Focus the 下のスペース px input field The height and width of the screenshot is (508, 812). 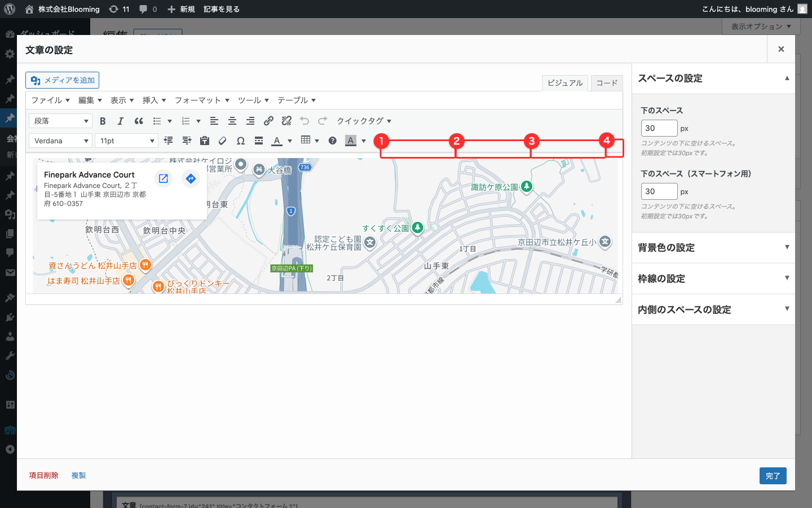coord(659,128)
